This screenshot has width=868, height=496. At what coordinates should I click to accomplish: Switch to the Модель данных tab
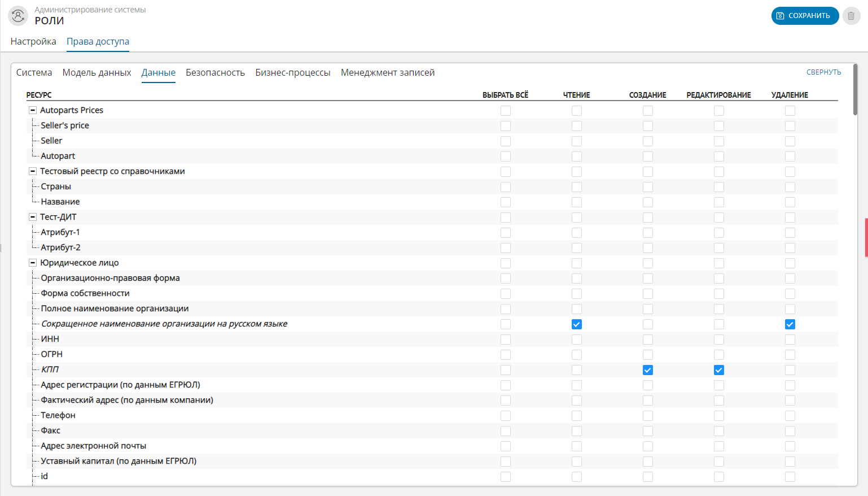(x=97, y=73)
